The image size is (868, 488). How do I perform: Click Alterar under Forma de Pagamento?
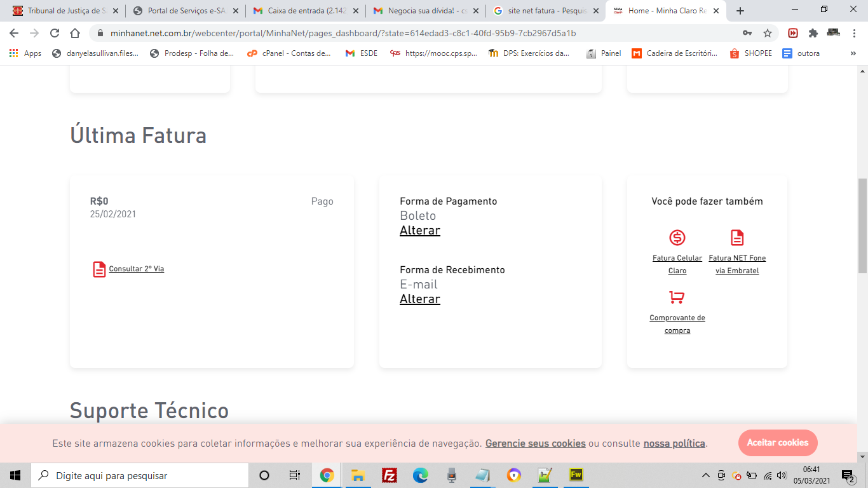coord(419,230)
